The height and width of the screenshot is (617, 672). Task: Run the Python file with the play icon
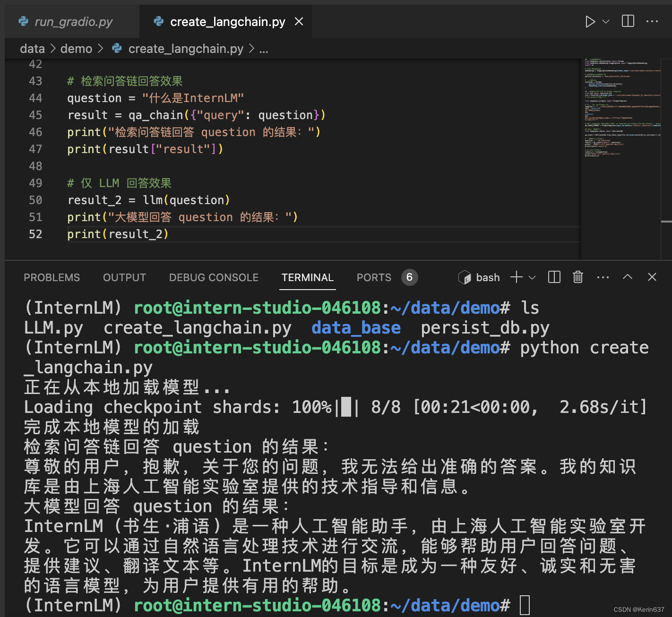point(590,22)
